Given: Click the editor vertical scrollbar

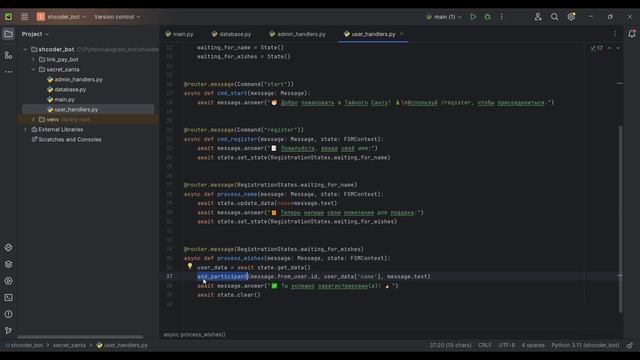Looking at the screenshot, I should (x=620, y=219).
